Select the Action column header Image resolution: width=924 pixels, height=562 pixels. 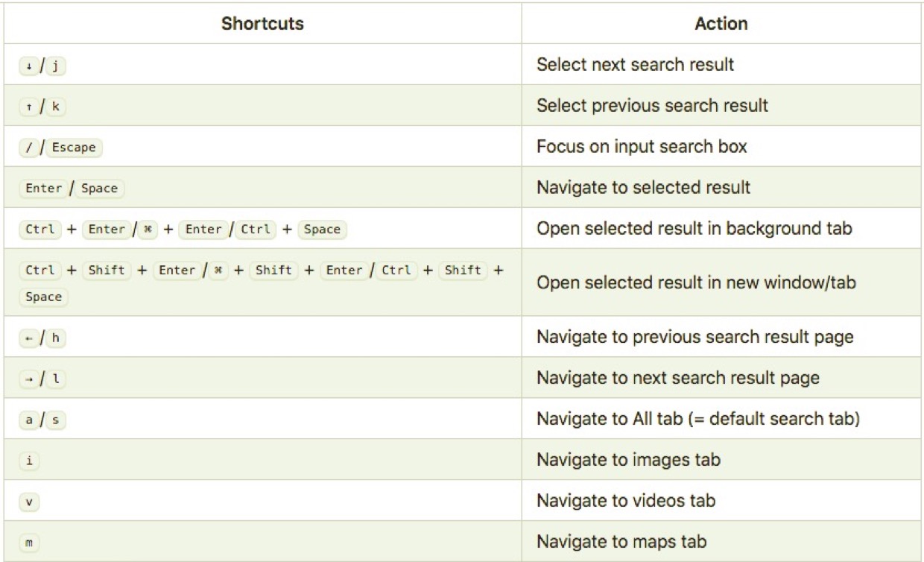click(x=721, y=24)
